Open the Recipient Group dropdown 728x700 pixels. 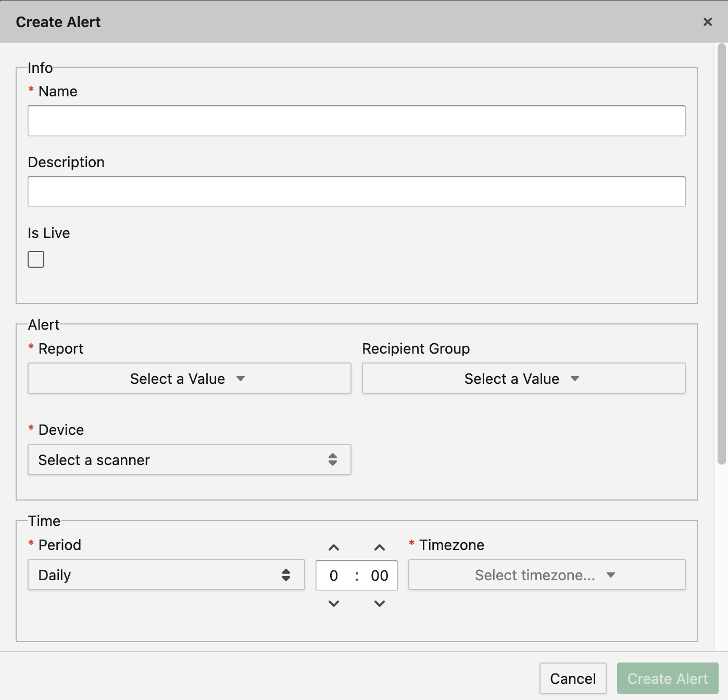pos(523,379)
